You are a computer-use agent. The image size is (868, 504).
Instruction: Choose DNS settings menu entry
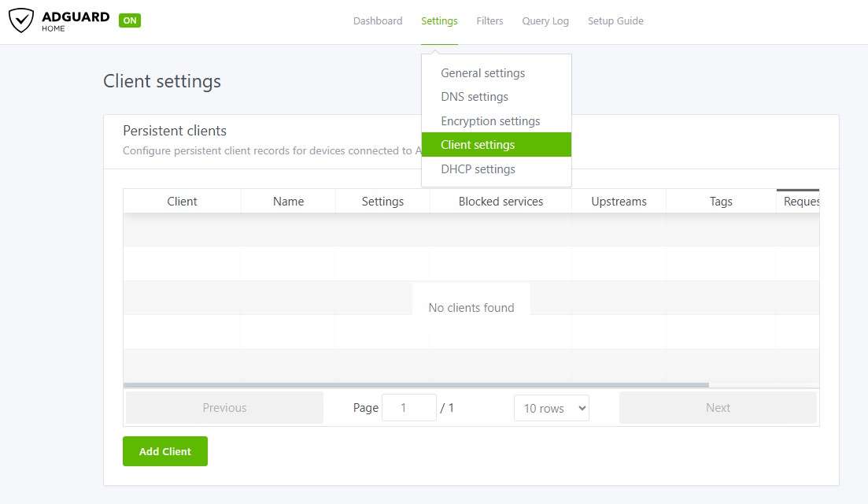[475, 97]
